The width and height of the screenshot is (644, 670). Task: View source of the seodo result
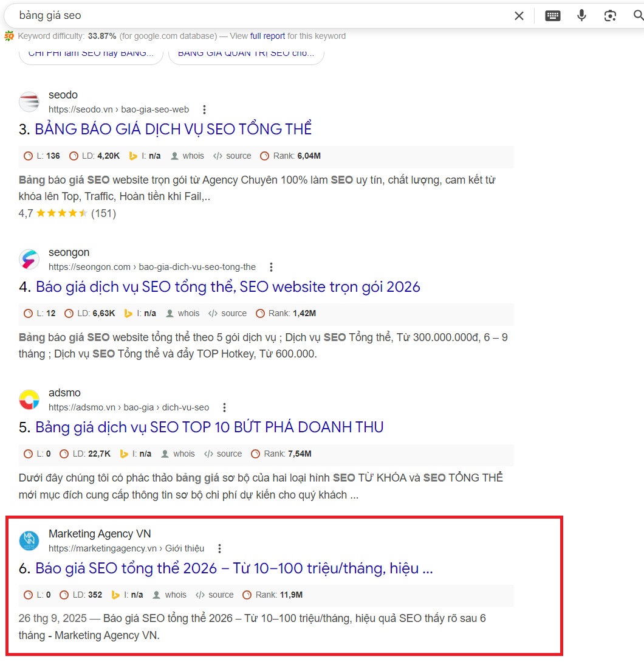[x=232, y=156]
